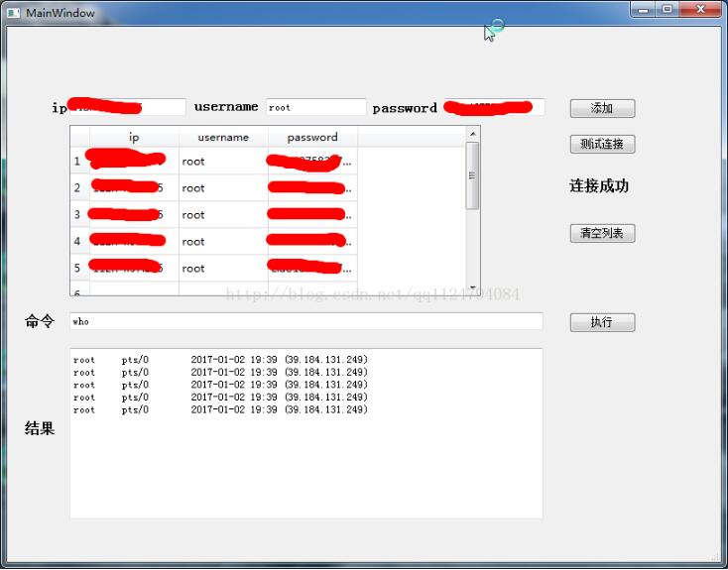This screenshot has width=728, height=570.
Task: Click the table scrollbar down arrow
Action: [473, 287]
